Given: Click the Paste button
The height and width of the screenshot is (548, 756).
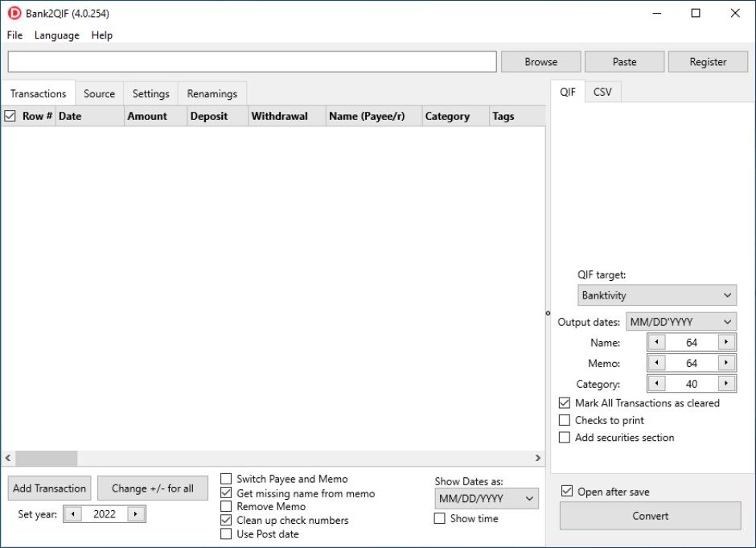Looking at the screenshot, I should click(x=624, y=62).
